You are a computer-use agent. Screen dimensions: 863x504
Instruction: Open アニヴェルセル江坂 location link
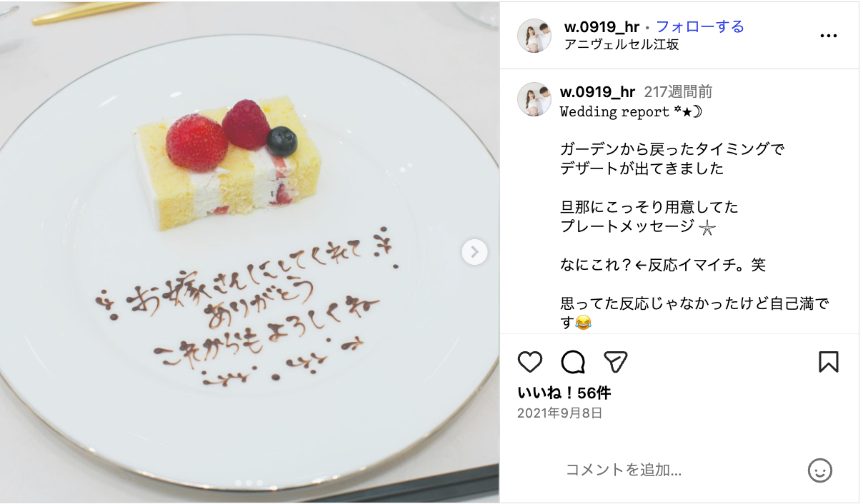coord(622,44)
